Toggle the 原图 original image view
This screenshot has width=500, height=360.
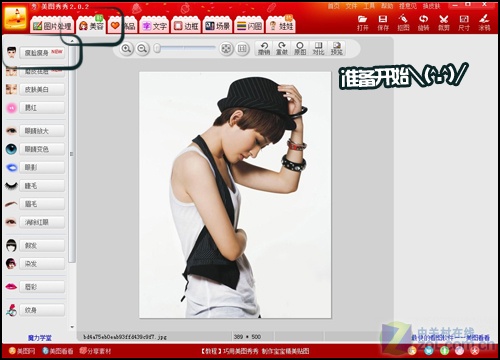tap(300, 49)
